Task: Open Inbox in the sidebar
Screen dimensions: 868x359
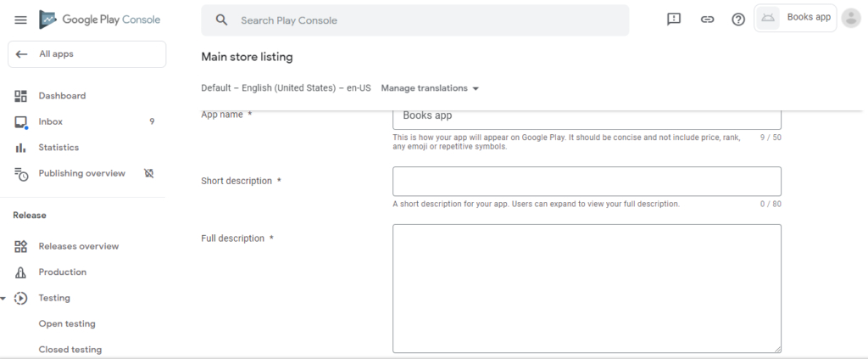Action: [83, 122]
